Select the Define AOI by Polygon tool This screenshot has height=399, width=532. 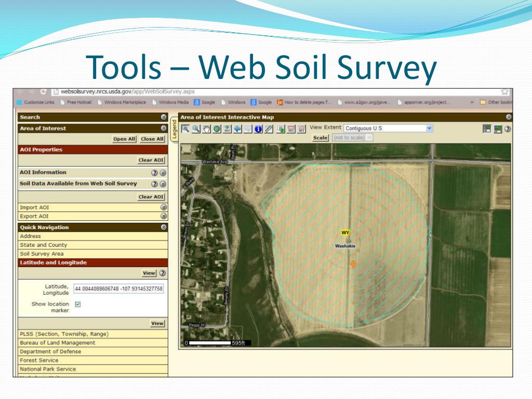301,129
